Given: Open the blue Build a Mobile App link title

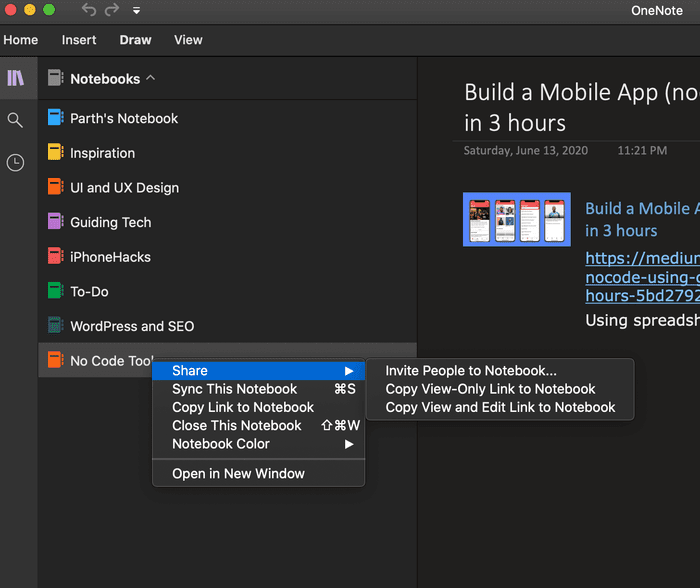Looking at the screenshot, I should pyautogui.click(x=642, y=220).
